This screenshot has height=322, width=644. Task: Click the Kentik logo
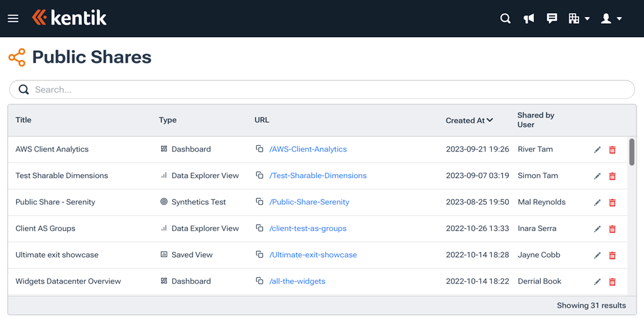click(x=69, y=18)
